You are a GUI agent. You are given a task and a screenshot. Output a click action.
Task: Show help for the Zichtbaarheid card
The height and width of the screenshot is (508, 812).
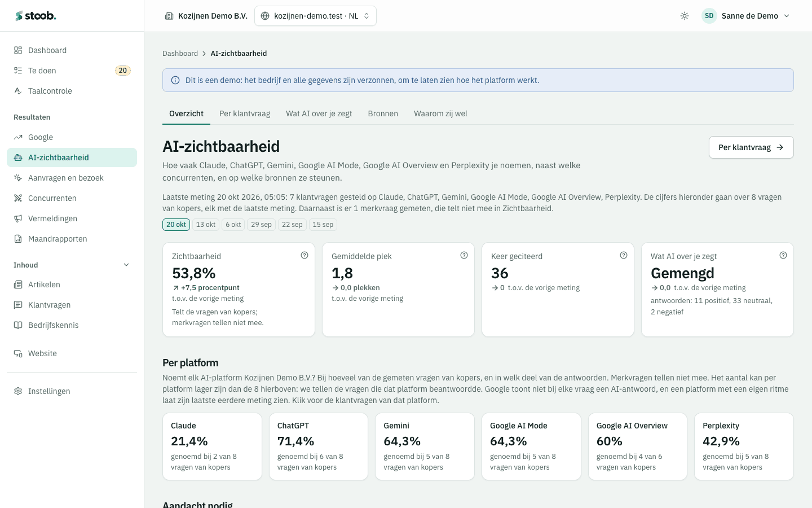pyautogui.click(x=304, y=255)
